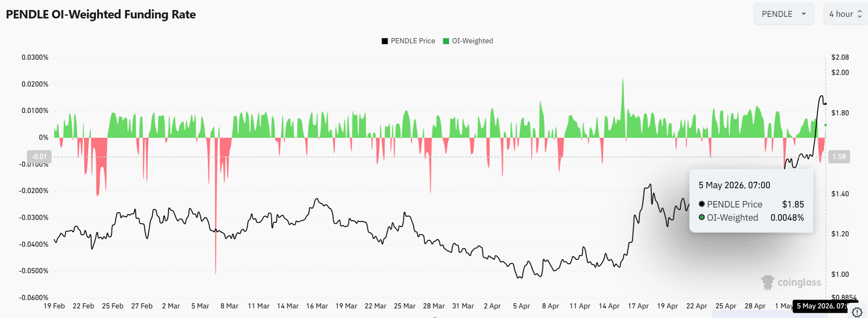Click the 2 Apr date label

pos(492,306)
